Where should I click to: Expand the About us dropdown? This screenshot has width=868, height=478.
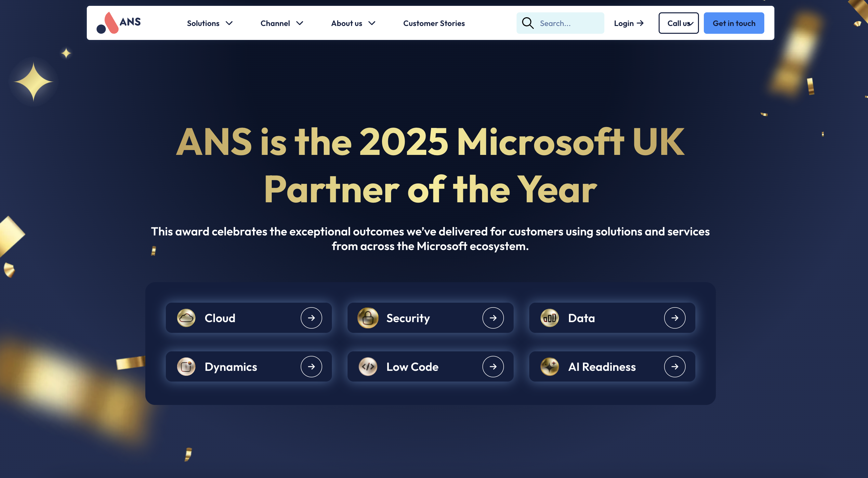353,23
